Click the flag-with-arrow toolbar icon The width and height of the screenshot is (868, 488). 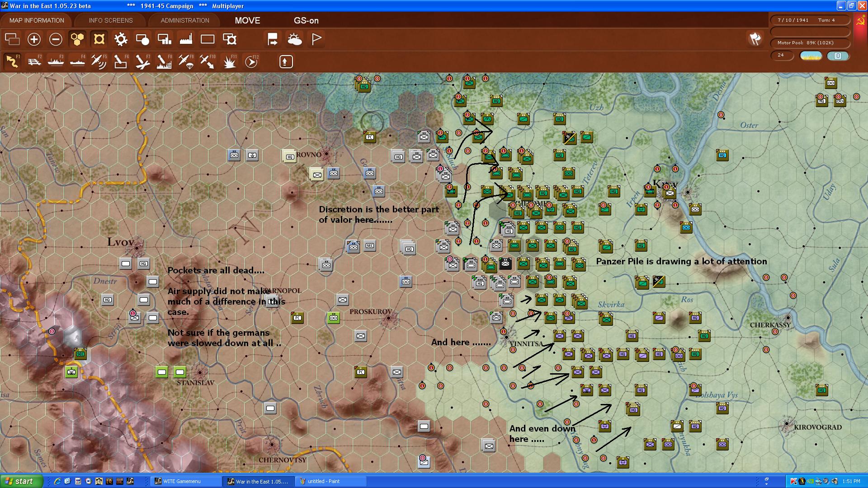(x=273, y=39)
